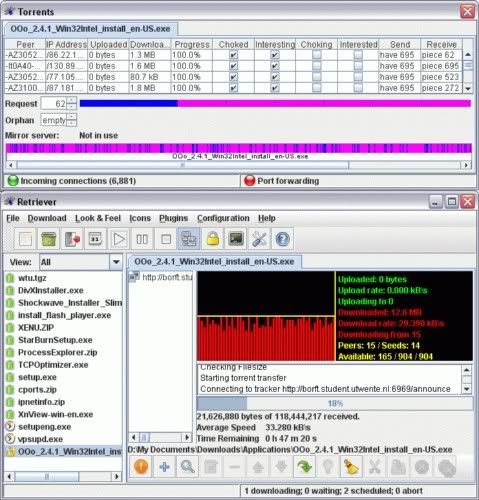This screenshot has height=500, width=479.
Task: Open settings via wrench and screwdriver icon
Action: pos(259,239)
